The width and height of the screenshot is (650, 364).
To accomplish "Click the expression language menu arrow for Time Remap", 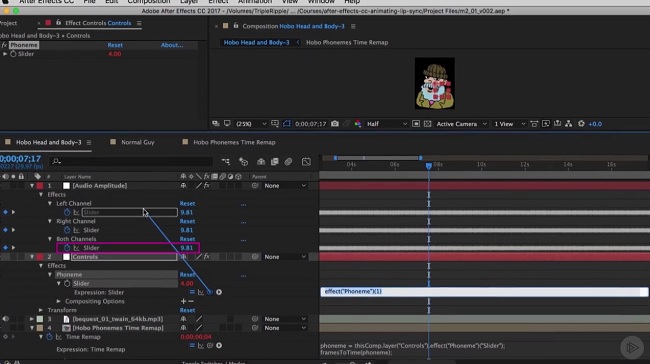I will [219, 345].
